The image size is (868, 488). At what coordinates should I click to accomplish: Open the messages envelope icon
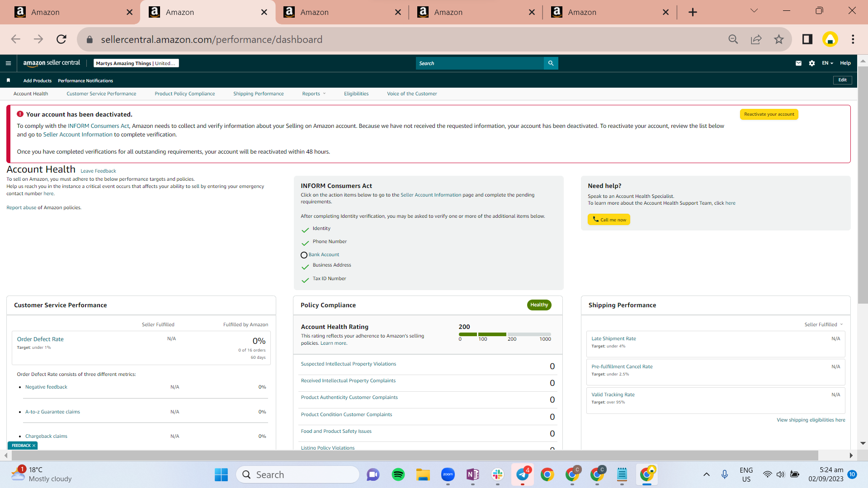pos(798,63)
